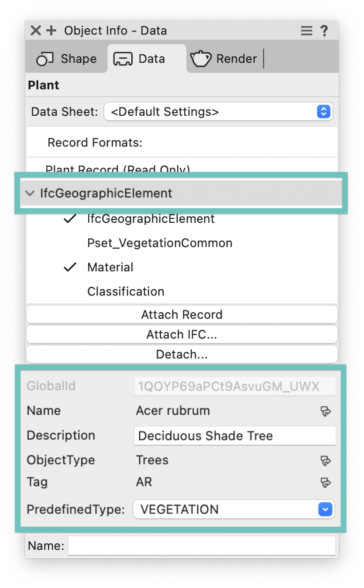Click the data-link icon beside Tag AR
The height and width of the screenshot is (588, 364).
pyautogui.click(x=325, y=482)
